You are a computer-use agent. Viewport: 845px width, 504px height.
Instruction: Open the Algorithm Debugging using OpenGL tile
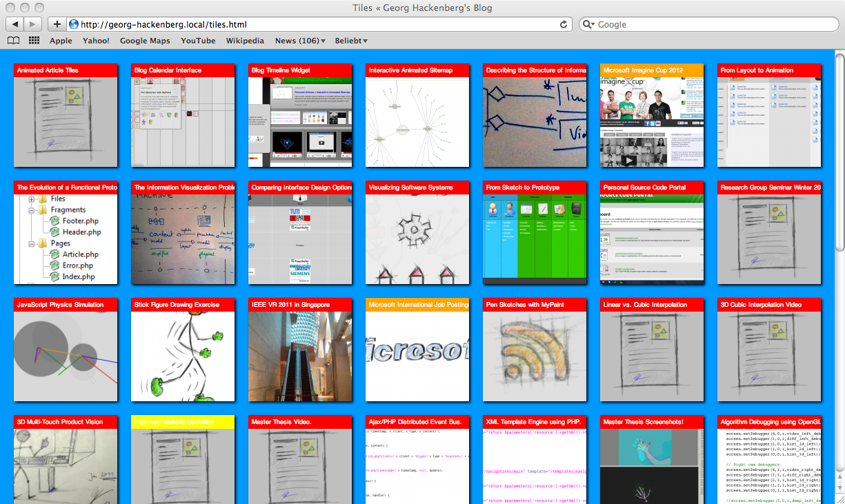point(769,459)
